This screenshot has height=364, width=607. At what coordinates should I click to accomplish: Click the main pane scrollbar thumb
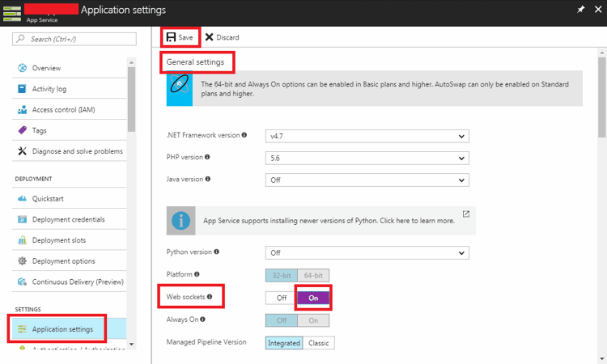601,97
